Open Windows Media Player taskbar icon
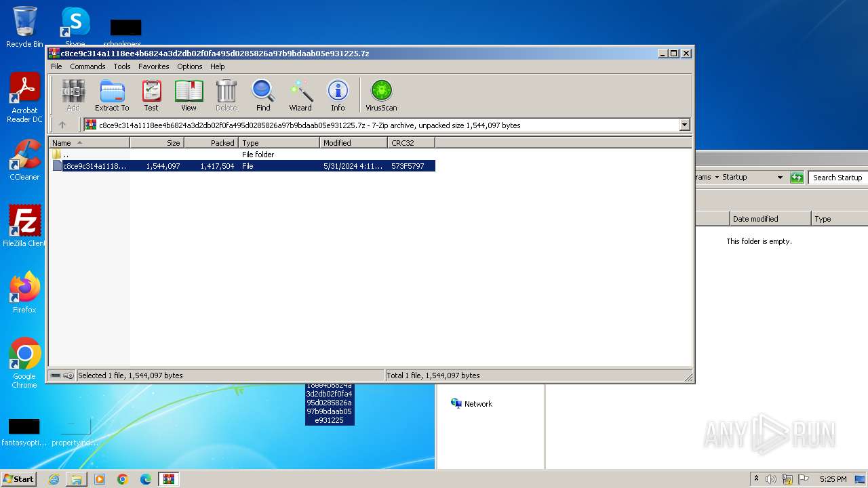The image size is (868, 488). click(100, 479)
